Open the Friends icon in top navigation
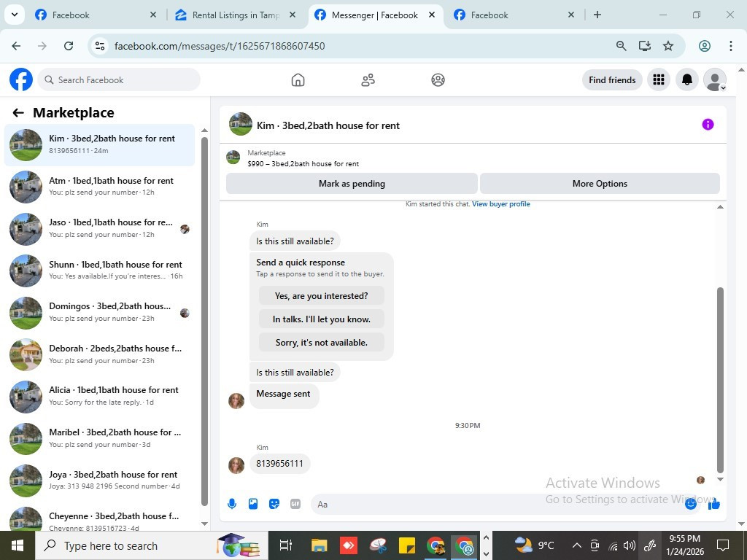Screen dimensions: 747x560 (x=368, y=79)
